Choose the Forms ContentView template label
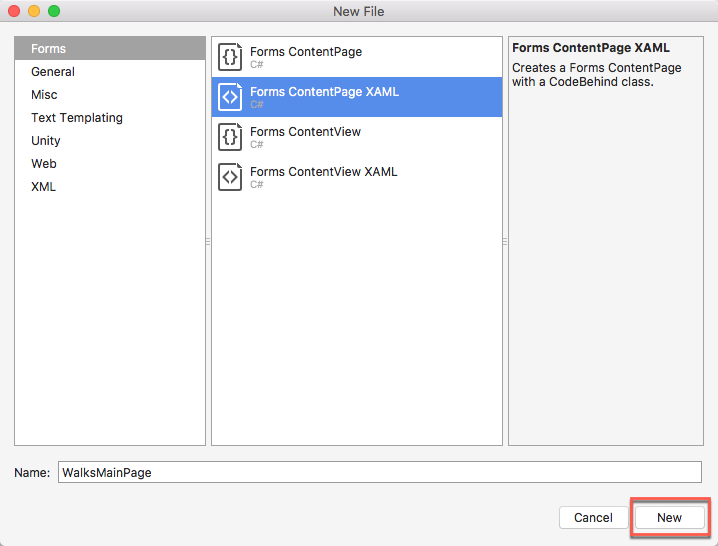This screenshot has height=546, width=718. [305, 132]
